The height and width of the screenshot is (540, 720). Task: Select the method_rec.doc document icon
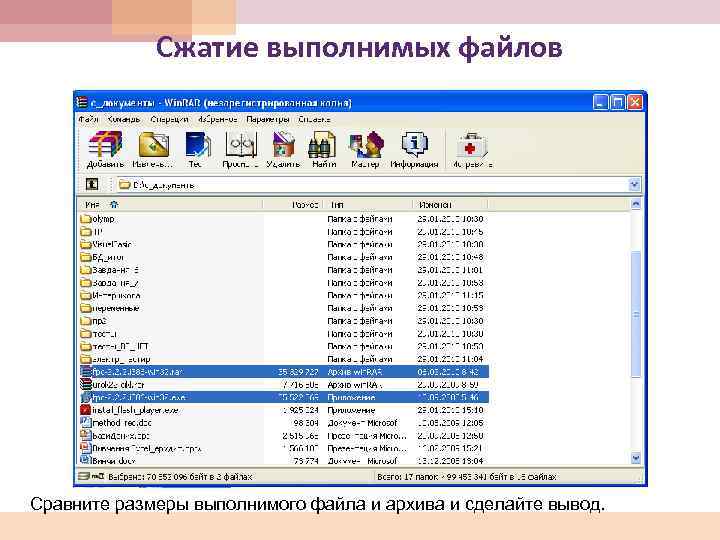86,422
